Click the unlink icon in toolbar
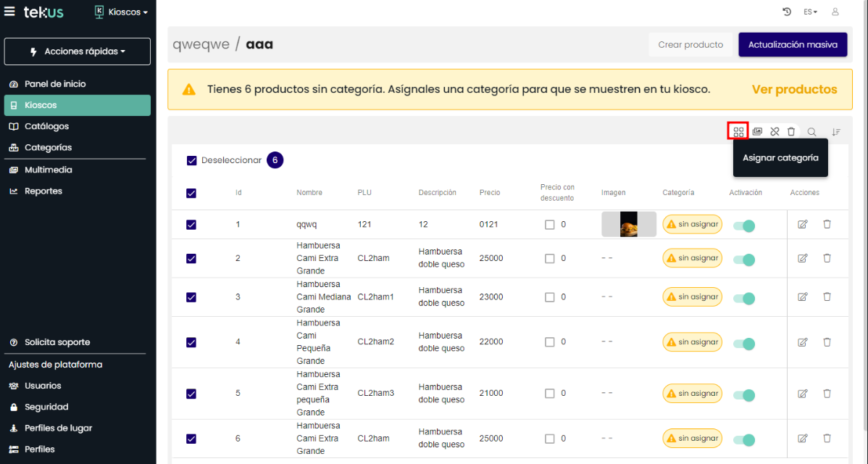The width and height of the screenshot is (868, 464). [x=775, y=132]
